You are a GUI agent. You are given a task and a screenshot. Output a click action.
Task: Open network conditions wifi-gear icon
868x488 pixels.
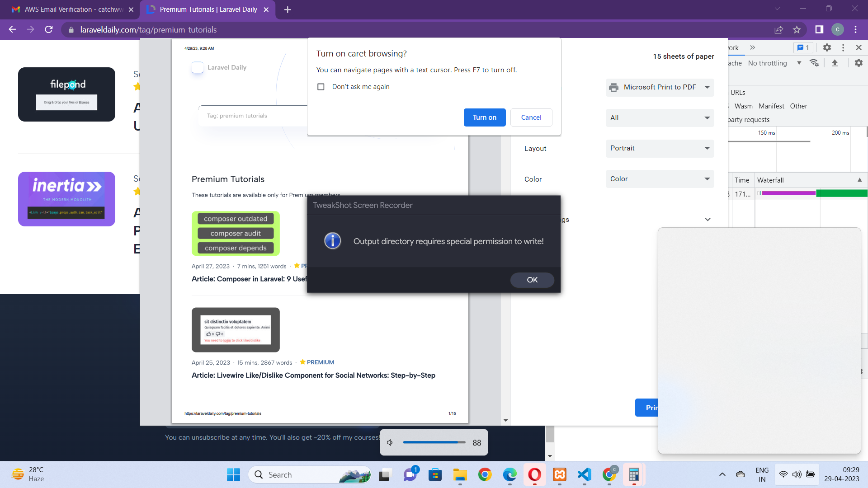coord(814,63)
